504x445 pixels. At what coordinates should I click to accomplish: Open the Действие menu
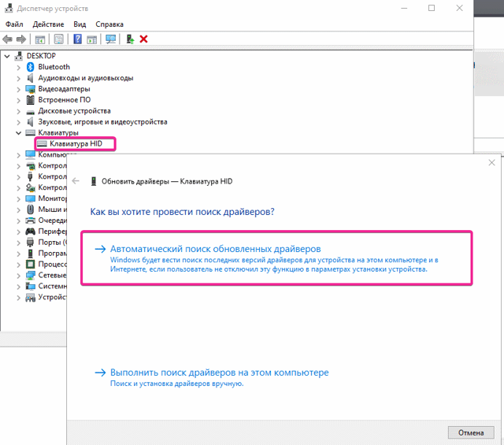tap(48, 24)
